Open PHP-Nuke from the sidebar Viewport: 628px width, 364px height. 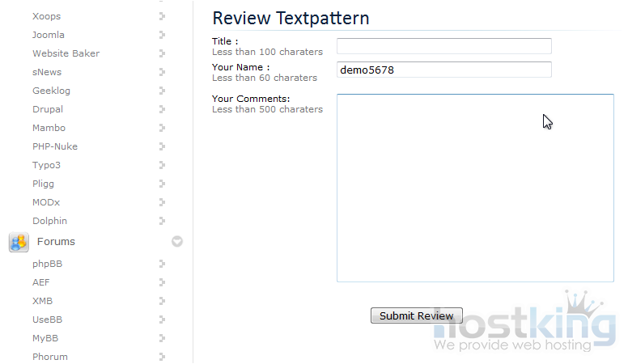tap(55, 146)
